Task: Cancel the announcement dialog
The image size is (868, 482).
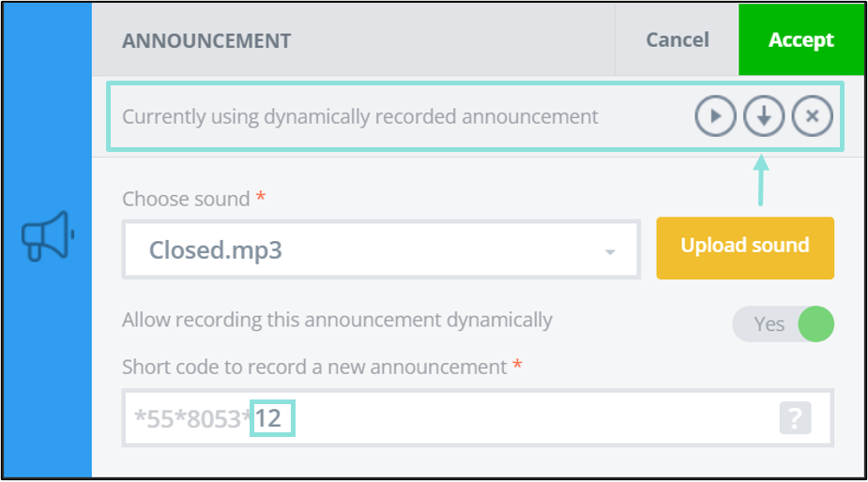Action: (677, 39)
